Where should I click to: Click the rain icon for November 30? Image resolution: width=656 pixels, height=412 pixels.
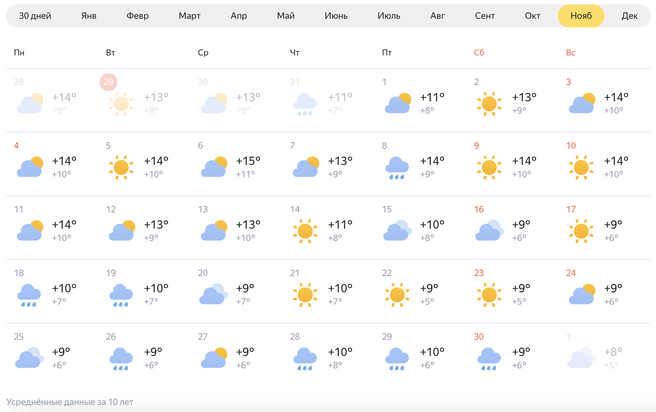(x=489, y=358)
